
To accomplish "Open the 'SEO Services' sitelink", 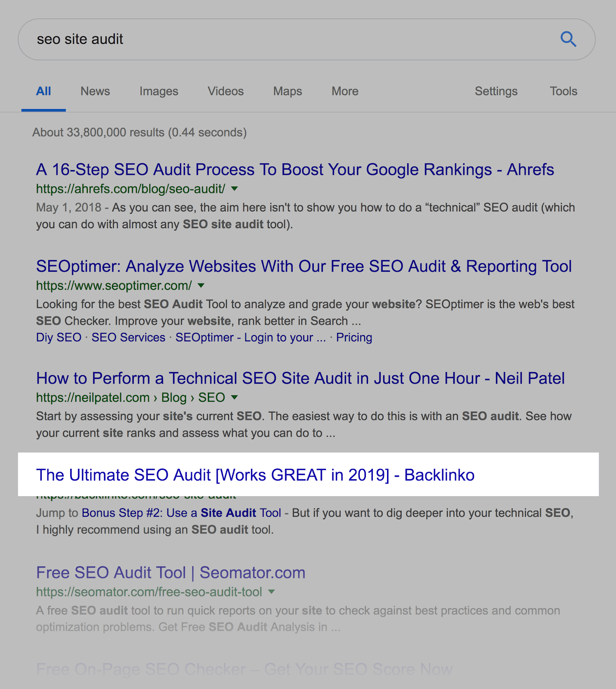I will (128, 338).
